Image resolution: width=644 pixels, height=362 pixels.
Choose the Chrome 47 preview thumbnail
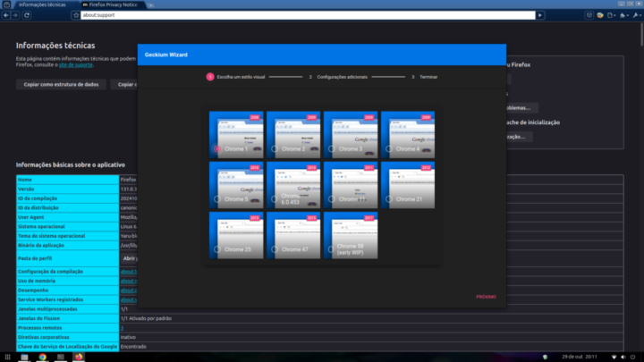click(x=293, y=235)
